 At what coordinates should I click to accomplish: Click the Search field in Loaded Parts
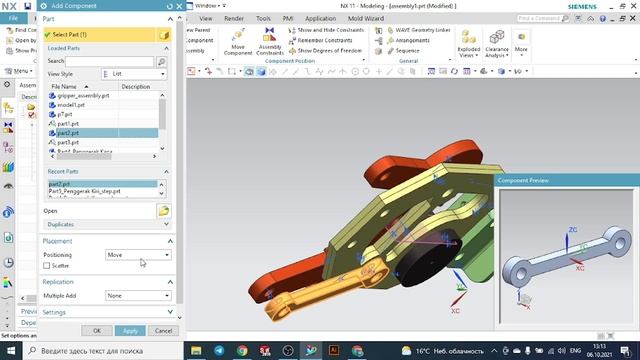[x=109, y=62]
